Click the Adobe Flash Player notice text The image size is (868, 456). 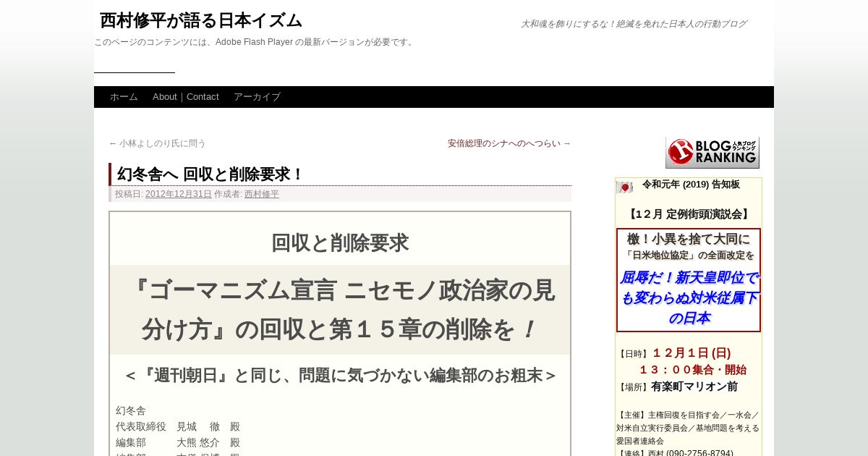tap(255, 42)
